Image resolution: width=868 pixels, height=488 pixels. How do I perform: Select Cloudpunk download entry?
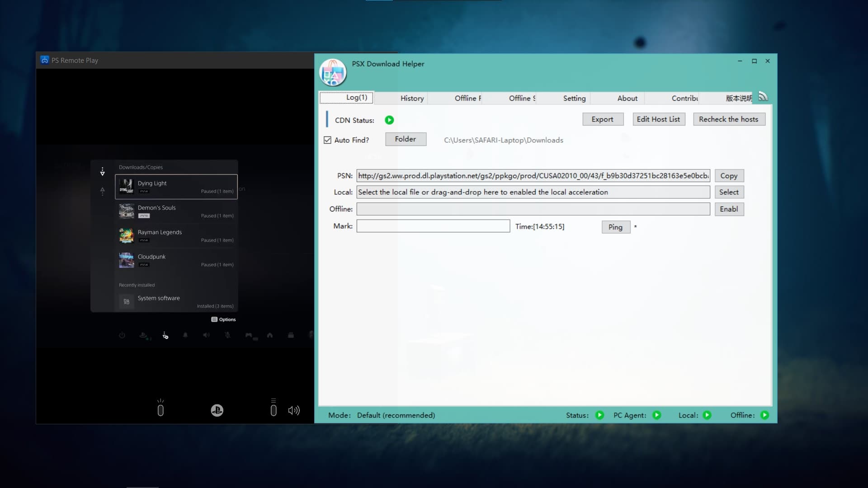point(176,260)
